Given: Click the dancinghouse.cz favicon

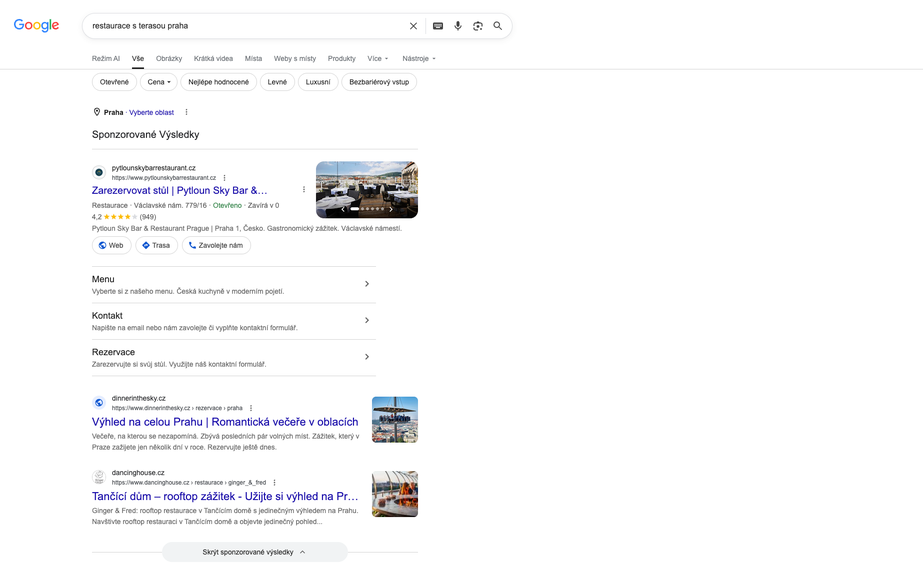Looking at the screenshot, I should pyautogui.click(x=99, y=477).
